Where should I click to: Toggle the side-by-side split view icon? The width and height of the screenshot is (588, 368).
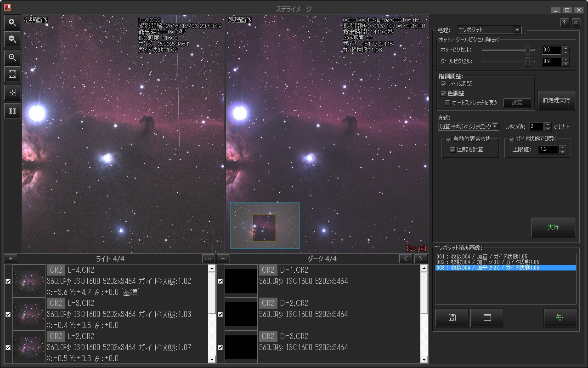tap(12, 111)
